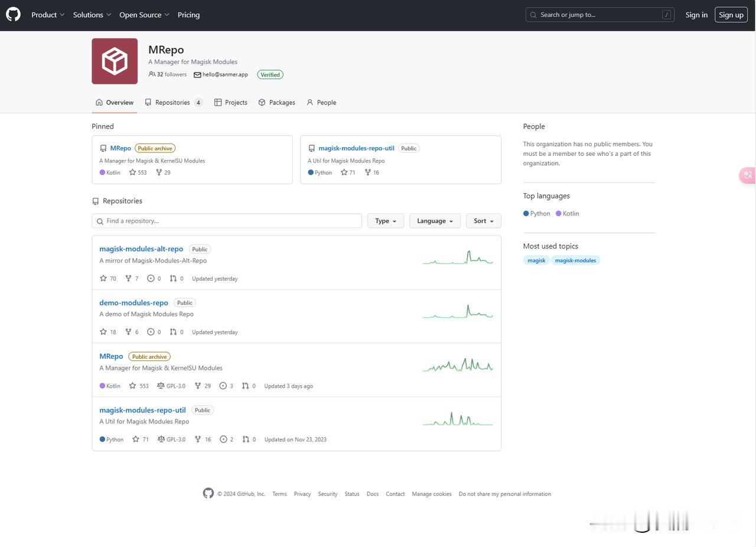Click the GitHub mark icon in the footer

[208, 493]
